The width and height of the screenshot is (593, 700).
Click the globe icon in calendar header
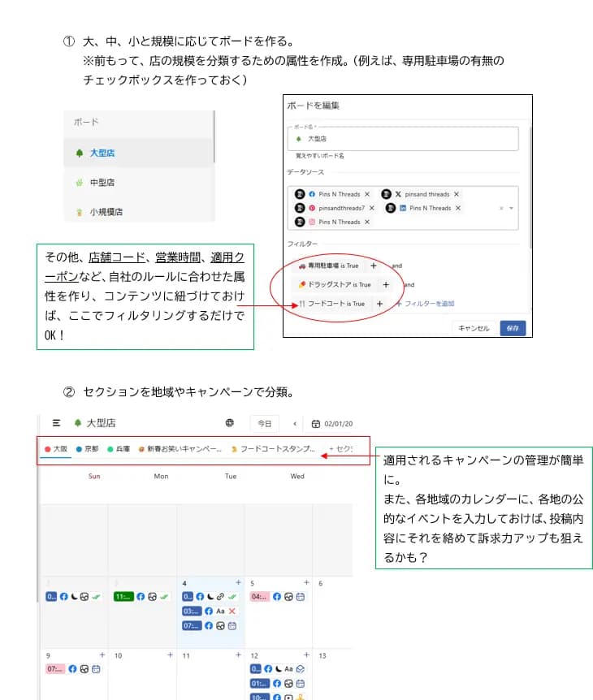pyautogui.click(x=230, y=423)
